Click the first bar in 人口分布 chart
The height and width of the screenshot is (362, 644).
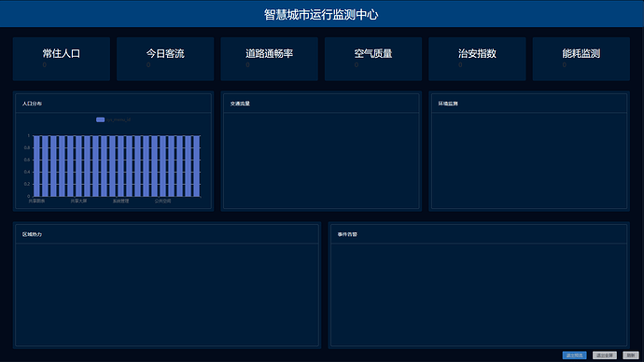point(36,166)
